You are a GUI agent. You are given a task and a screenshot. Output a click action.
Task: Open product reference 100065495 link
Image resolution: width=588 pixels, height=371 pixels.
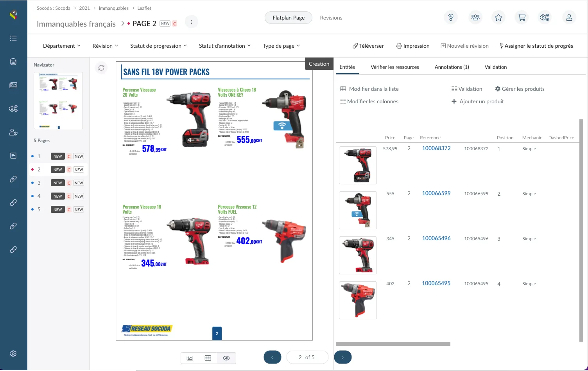pyautogui.click(x=436, y=283)
